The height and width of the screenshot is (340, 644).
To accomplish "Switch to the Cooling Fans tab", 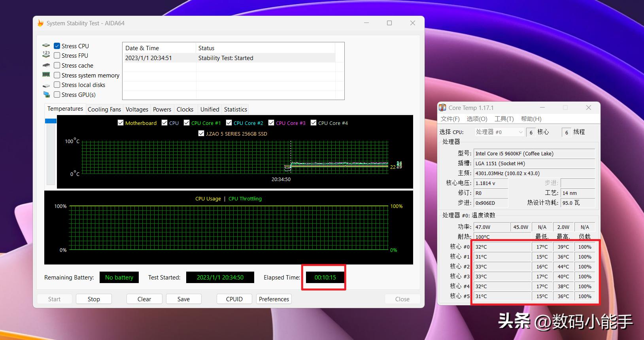I will (x=104, y=110).
